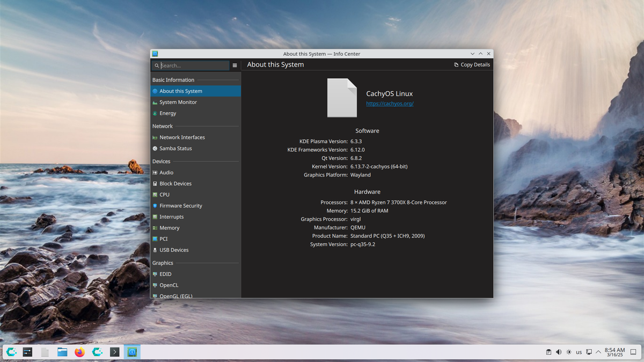This screenshot has width=644, height=362.
Task: Click KDE Frameworks Version value 6.12.0
Action: (x=357, y=150)
